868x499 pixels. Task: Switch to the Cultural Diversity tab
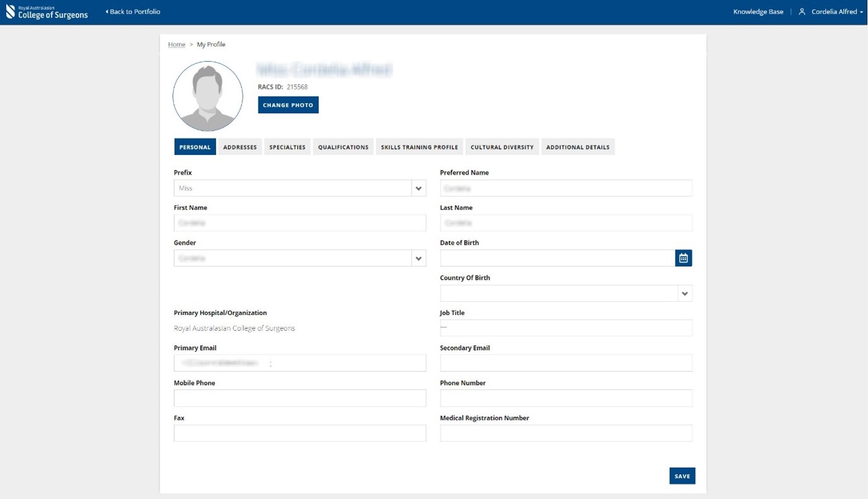click(x=502, y=147)
